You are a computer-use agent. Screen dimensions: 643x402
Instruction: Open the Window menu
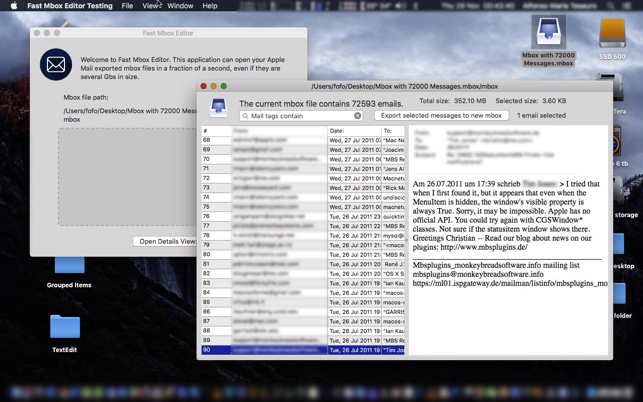[x=180, y=6]
